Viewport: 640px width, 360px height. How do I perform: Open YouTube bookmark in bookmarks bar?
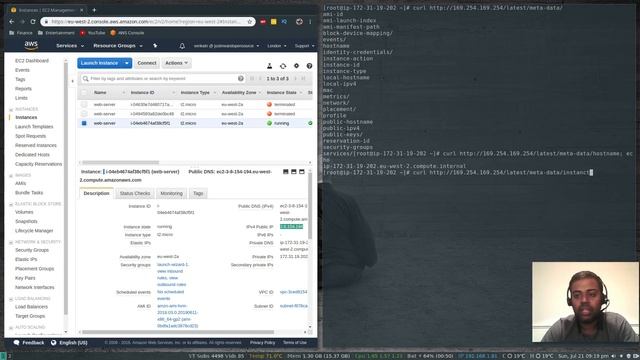coord(93,33)
